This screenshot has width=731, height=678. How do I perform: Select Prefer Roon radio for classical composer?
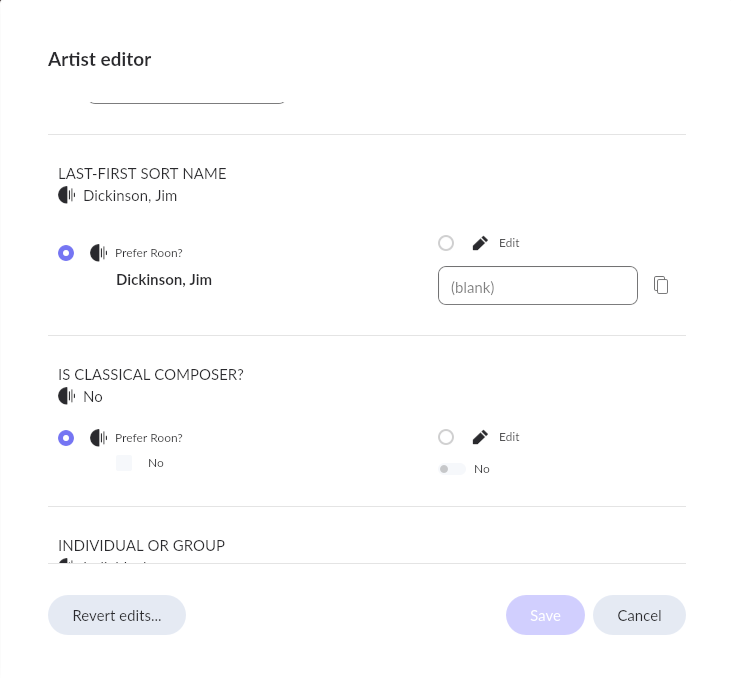66,438
